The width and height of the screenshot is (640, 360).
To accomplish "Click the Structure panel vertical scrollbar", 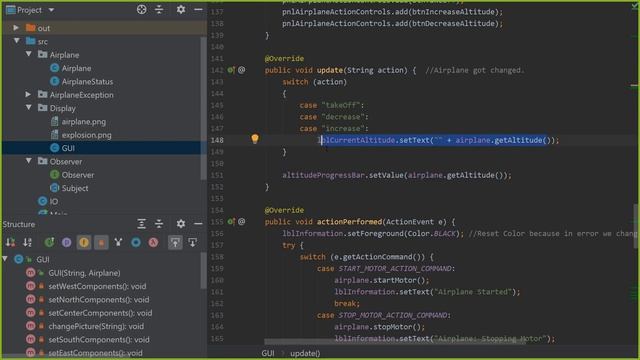I will click(x=203, y=271).
